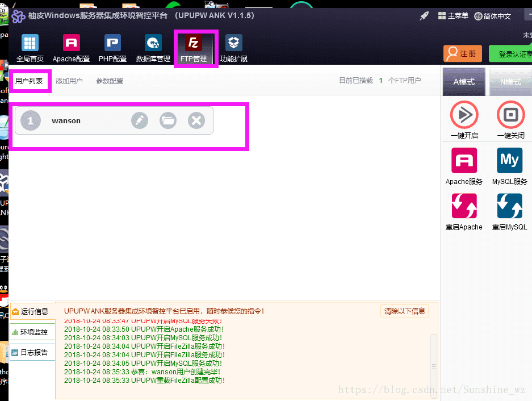
Task: Click the log line wanson用户创建完毕
Action: [x=143, y=372]
